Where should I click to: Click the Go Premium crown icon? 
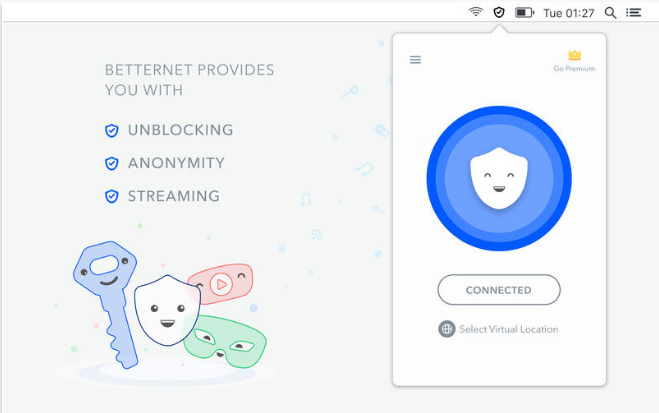pos(574,55)
